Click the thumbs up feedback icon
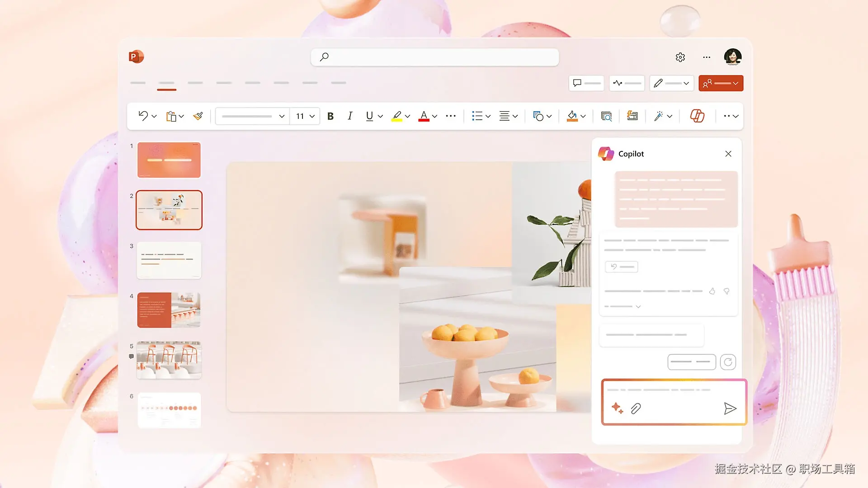This screenshot has height=488, width=868. pos(712,291)
